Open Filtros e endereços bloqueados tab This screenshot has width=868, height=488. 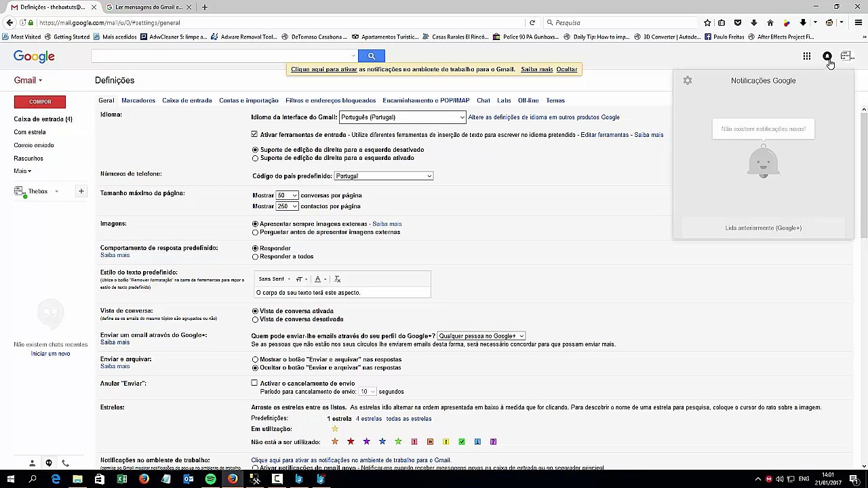click(x=330, y=100)
